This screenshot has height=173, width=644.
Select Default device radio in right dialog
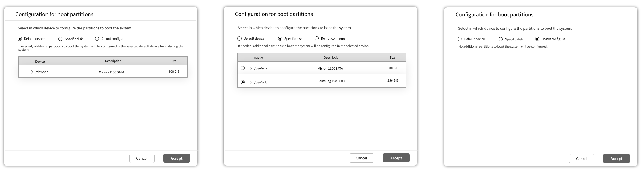460,39
